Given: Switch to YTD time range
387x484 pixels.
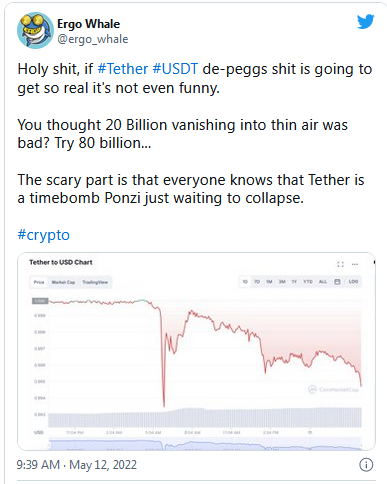Looking at the screenshot, I should pos(308,282).
